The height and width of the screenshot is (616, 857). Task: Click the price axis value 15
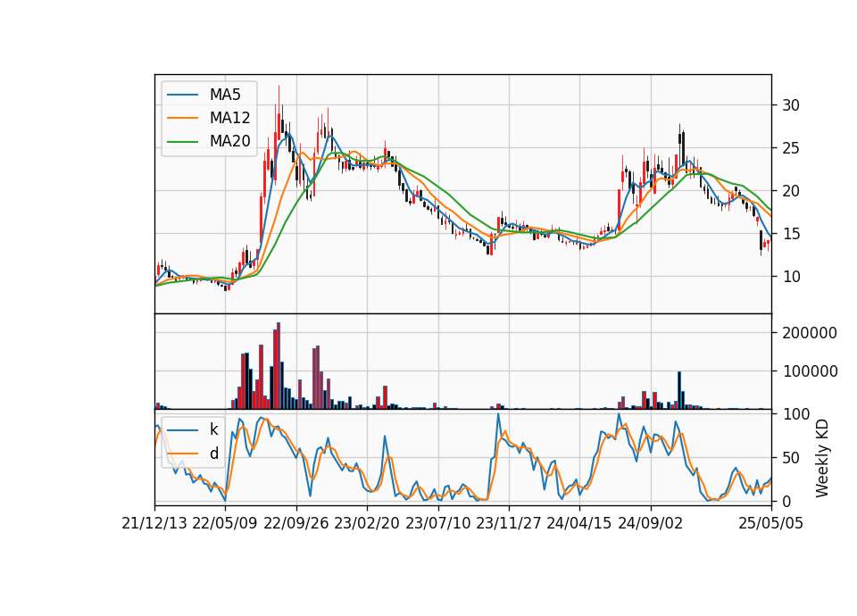(x=791, y=234)
